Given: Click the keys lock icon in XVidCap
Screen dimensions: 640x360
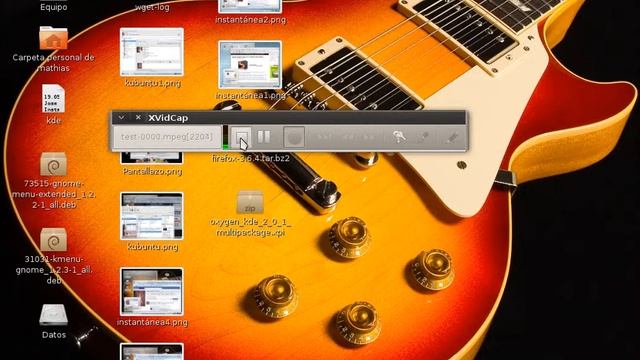Looking at the screenshot, I should 399,137.
